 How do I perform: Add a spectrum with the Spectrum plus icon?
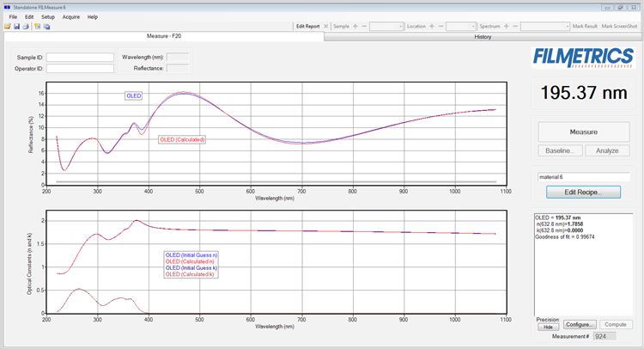pos(507,27)
